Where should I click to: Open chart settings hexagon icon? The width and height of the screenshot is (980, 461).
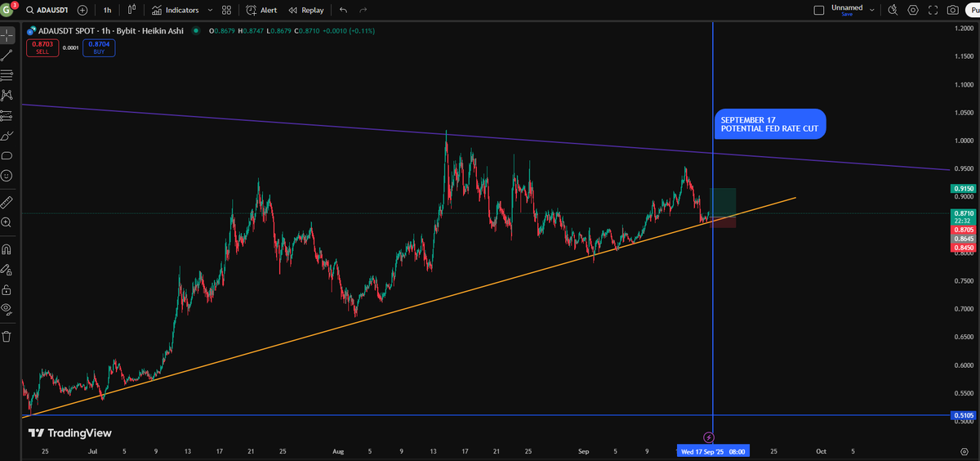tap(913, 10)
